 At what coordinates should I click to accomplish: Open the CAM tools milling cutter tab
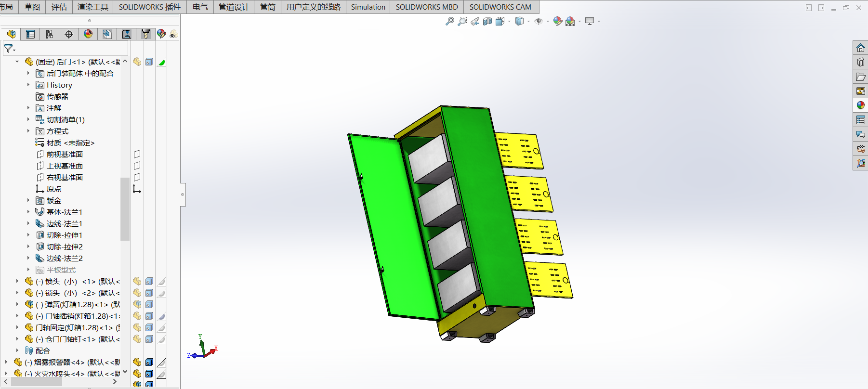(x=145, y=34)
